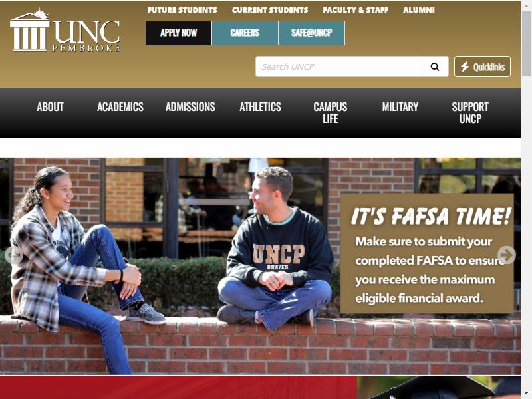
Task: Click the UNC Pembroke logo
Action: tap(65, 31)
